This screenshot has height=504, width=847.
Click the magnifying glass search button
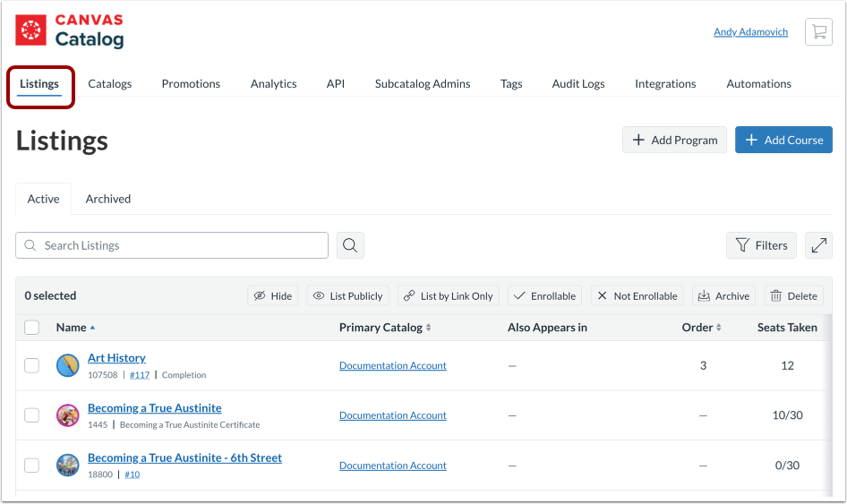pos(350,245)
